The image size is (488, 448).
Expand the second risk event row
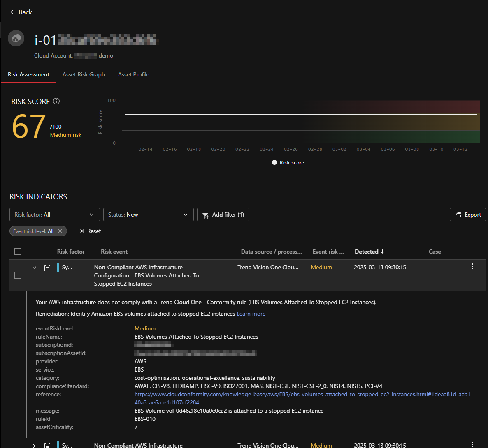(34, 445)
